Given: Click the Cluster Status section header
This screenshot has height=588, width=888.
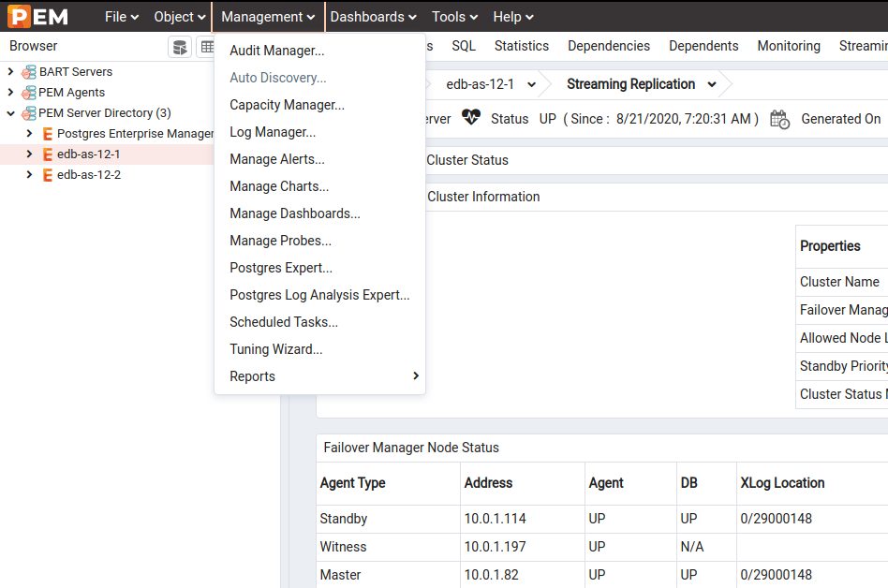Looking at the screenshot, I should (x=467, y=160).
